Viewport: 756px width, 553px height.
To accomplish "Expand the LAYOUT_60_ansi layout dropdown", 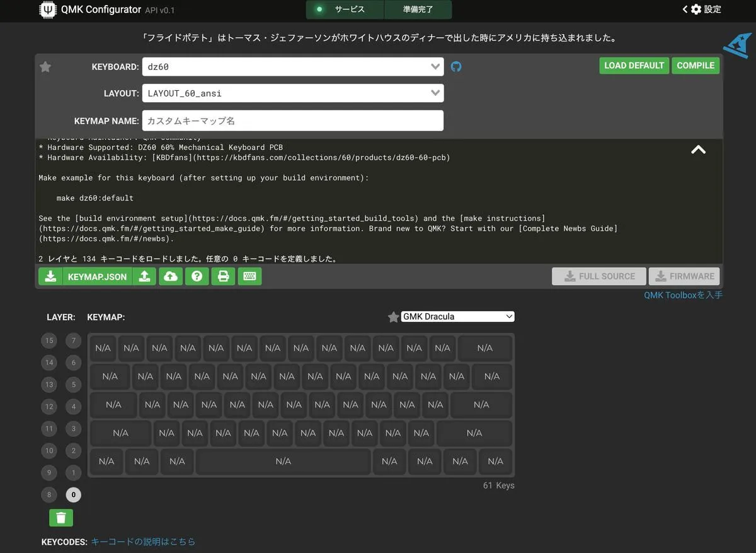I will [292, 93].
